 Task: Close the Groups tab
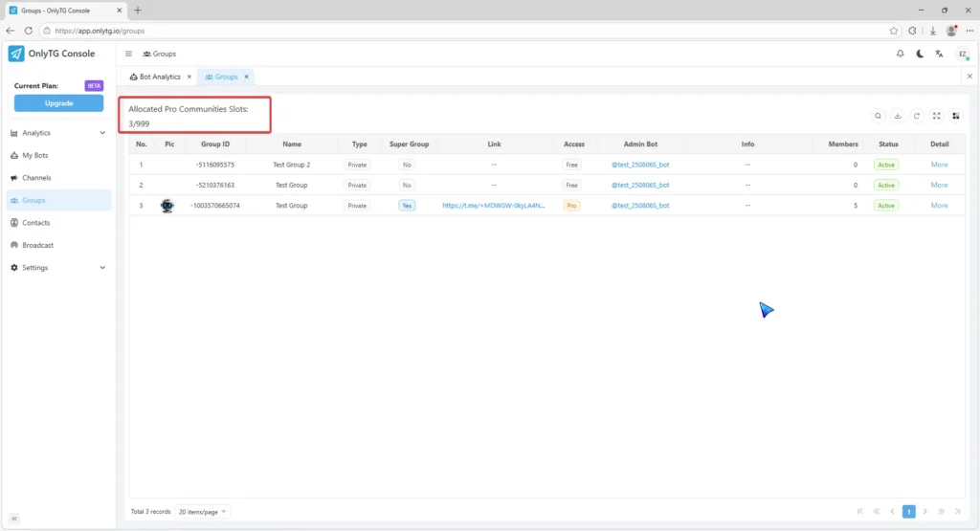pos(246,77)
